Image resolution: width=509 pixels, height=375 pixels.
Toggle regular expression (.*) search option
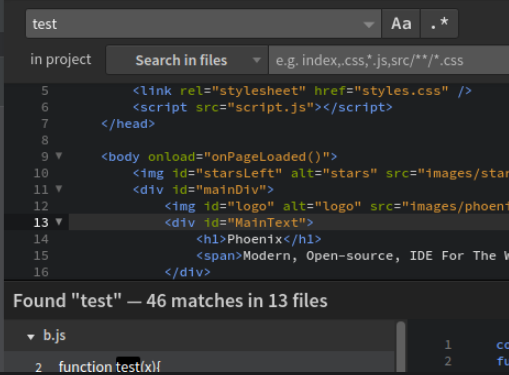pos(439,24)
